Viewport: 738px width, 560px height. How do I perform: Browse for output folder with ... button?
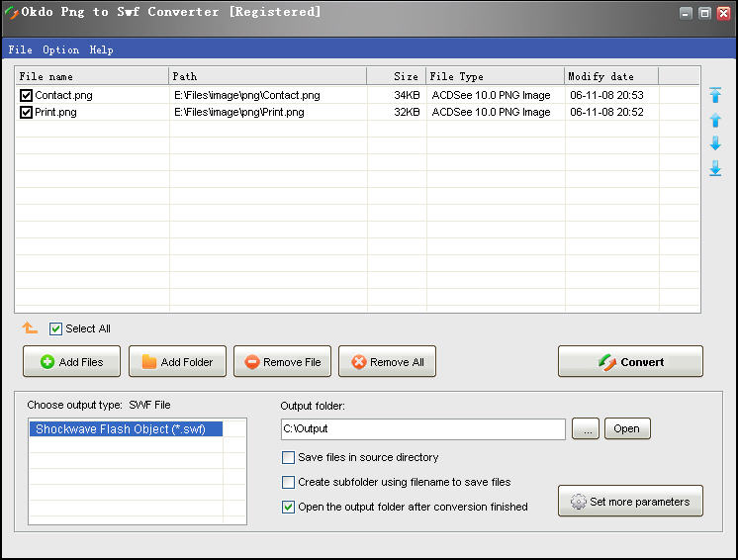coord(586,428)
